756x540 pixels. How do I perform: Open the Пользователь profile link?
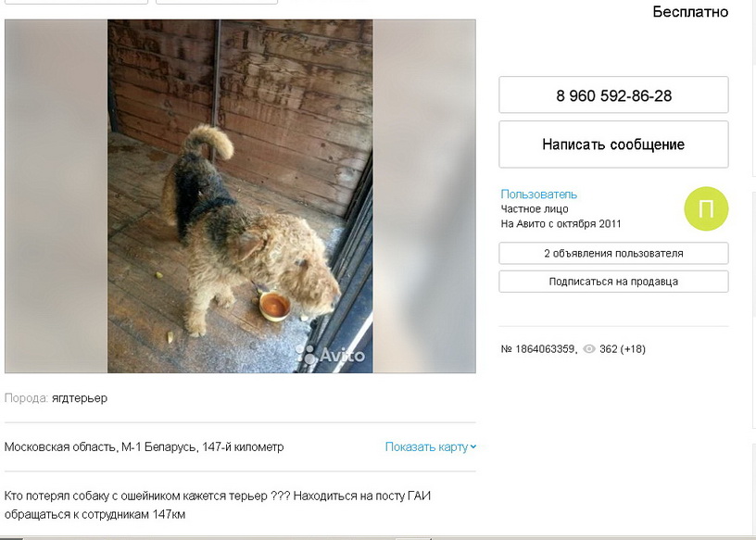538,195
